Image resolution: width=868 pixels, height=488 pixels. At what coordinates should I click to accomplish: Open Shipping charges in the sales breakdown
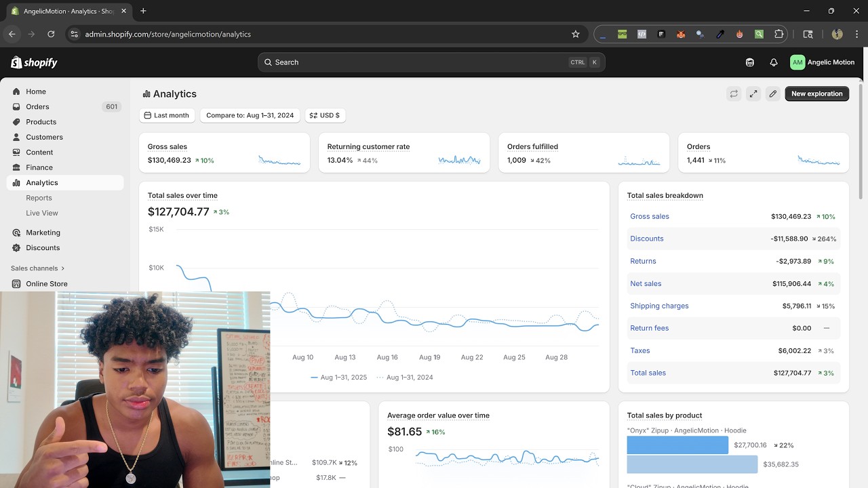click(x=659, y=306)
